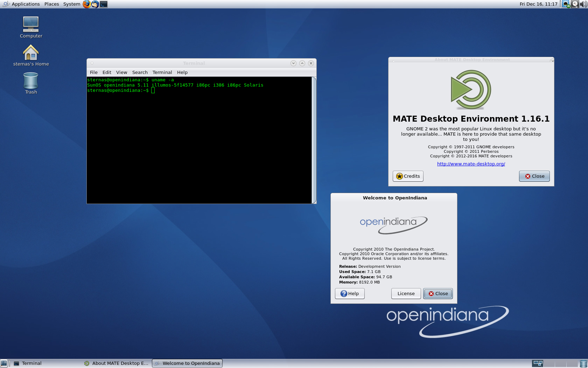Open terminal launcher in top panel
Image resolution: width=588 pixels, height=368 pixels.
point(104,4)
